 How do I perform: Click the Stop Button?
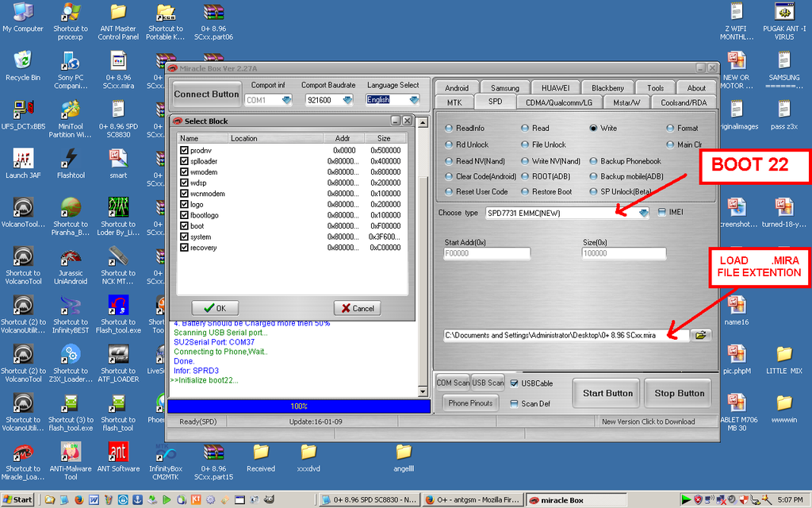pos(679,394)
